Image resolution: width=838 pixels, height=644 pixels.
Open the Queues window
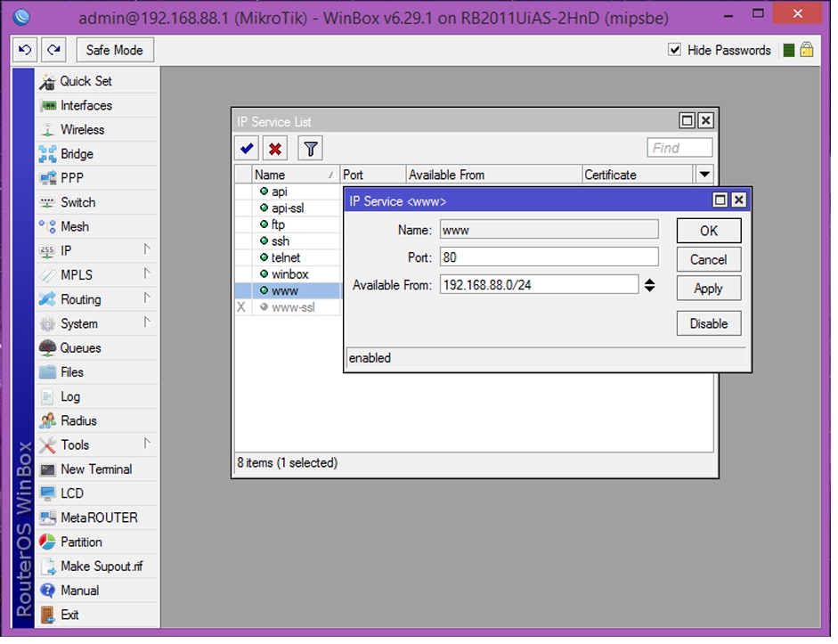coord(98,348)
